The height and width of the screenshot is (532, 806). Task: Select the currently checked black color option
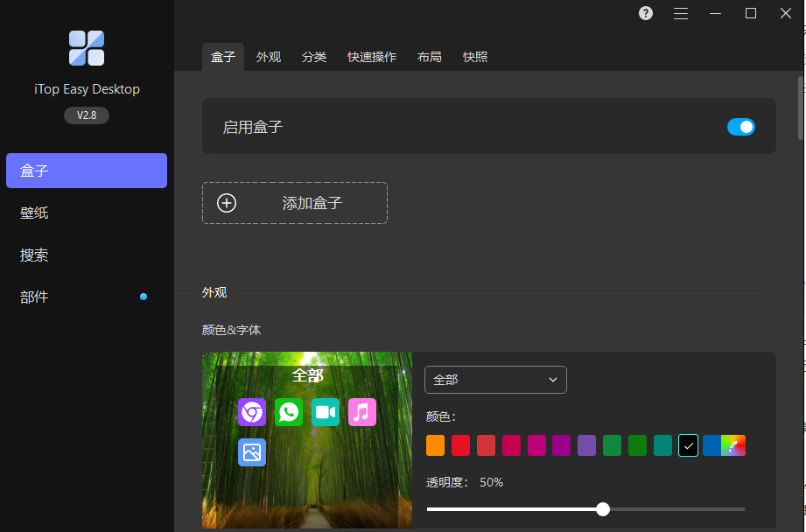pos(688,445)
